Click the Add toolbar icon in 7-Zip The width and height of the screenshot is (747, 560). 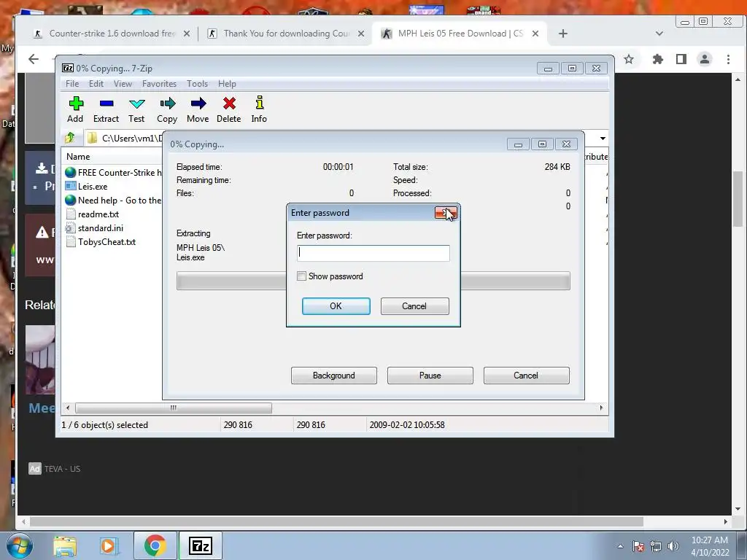(76, 104)
